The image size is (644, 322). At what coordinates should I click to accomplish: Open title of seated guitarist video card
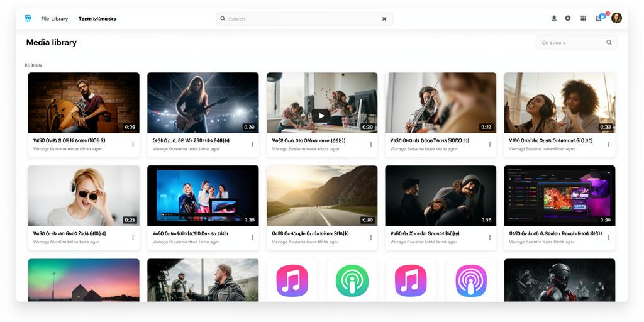point(69,140)
